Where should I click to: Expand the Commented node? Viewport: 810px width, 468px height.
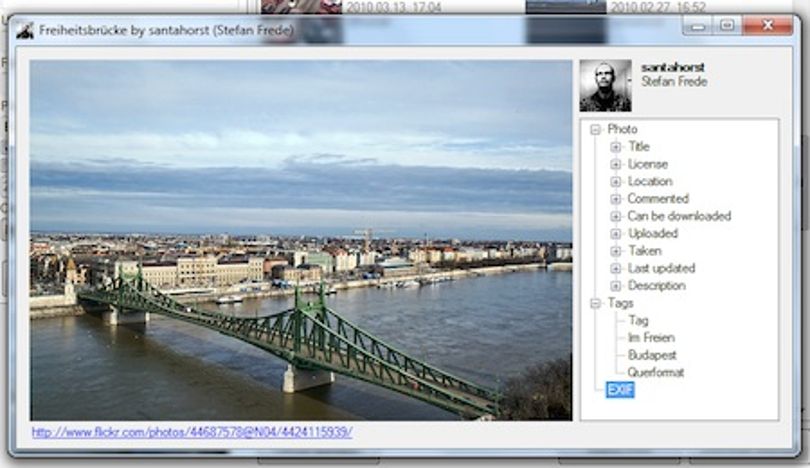(x=615, y=199)
